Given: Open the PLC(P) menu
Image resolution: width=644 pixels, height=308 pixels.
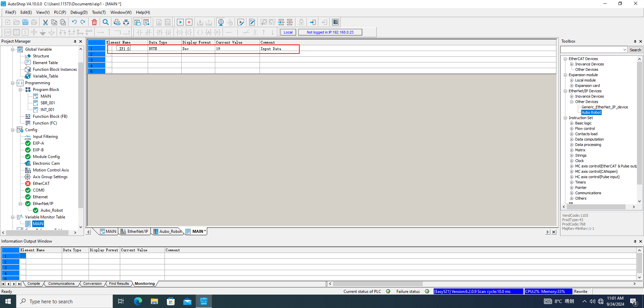Looking at the screenshot, I should 60,12.
